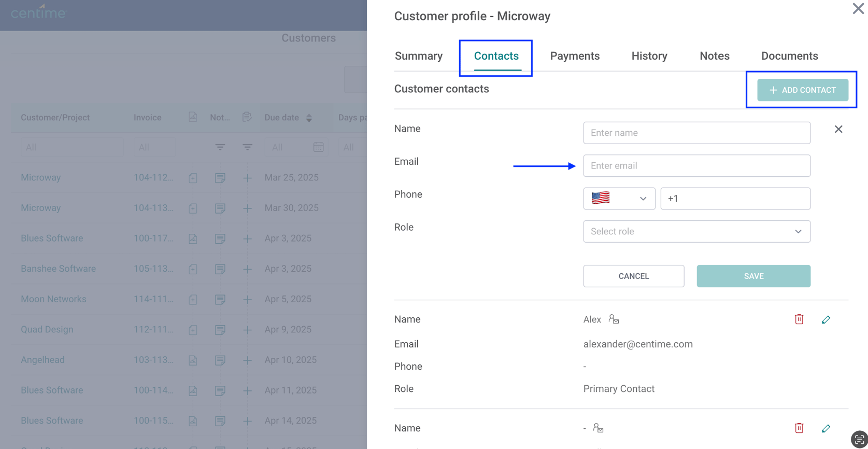The image size is (868, 449).
Task: Open notes icon for Mar 30, 2025 row
Action: point(220,208)
